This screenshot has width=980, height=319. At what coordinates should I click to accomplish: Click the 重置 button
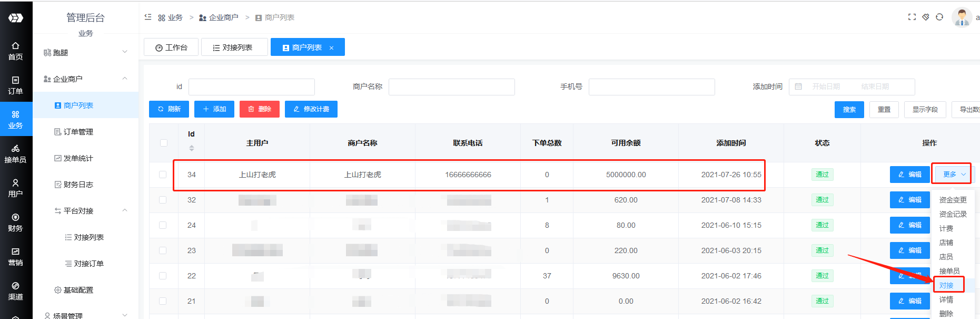coord(884,110)
